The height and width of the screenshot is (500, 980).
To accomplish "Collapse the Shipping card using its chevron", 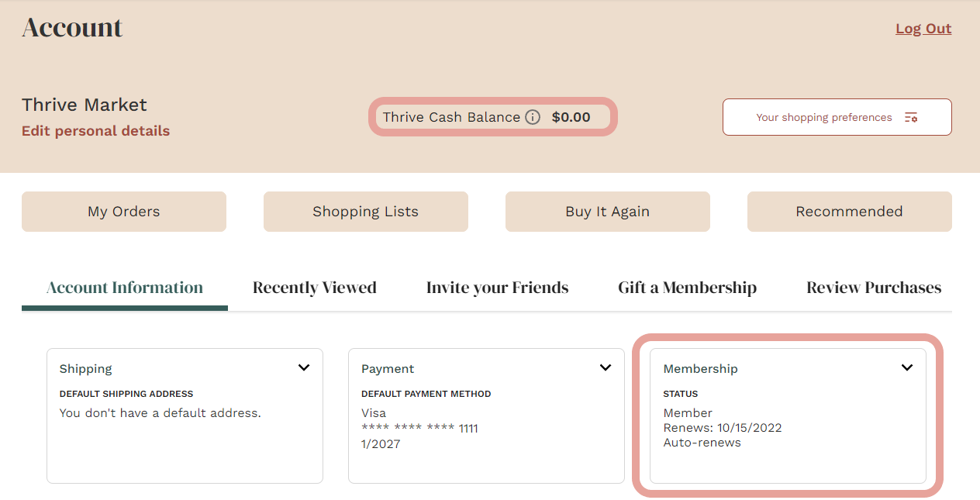I will (304, 367).
